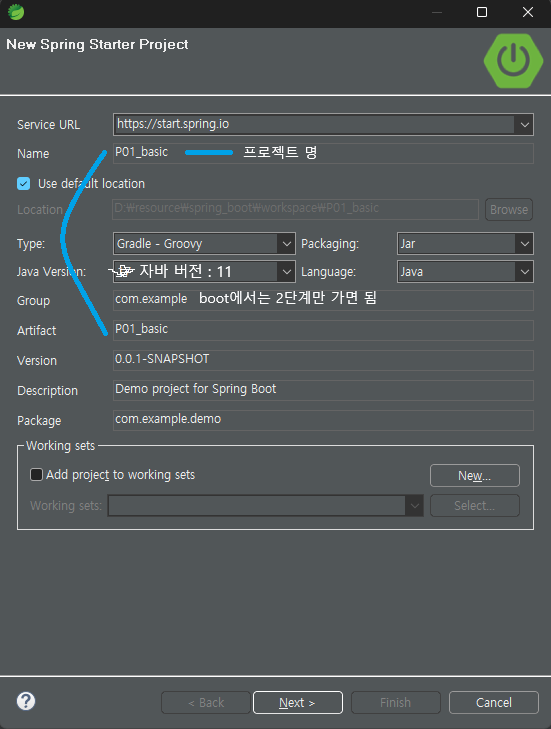Click the Browse location button
This screenshot has height=729, width=551.
point(509,209)
